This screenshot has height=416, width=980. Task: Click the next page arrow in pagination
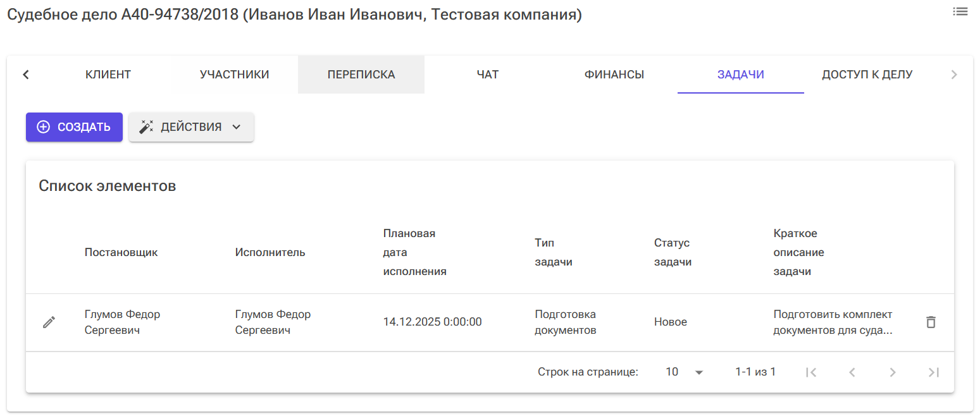click(x=893, y=372)
